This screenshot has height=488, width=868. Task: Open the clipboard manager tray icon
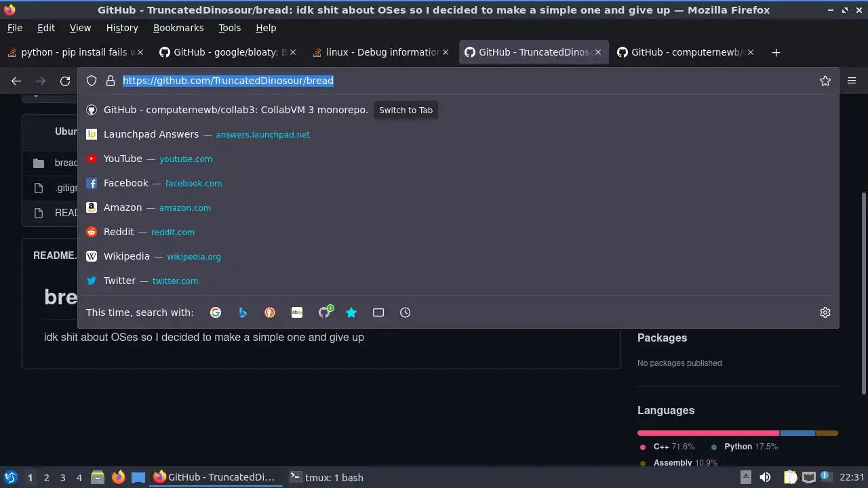[790, 477]
